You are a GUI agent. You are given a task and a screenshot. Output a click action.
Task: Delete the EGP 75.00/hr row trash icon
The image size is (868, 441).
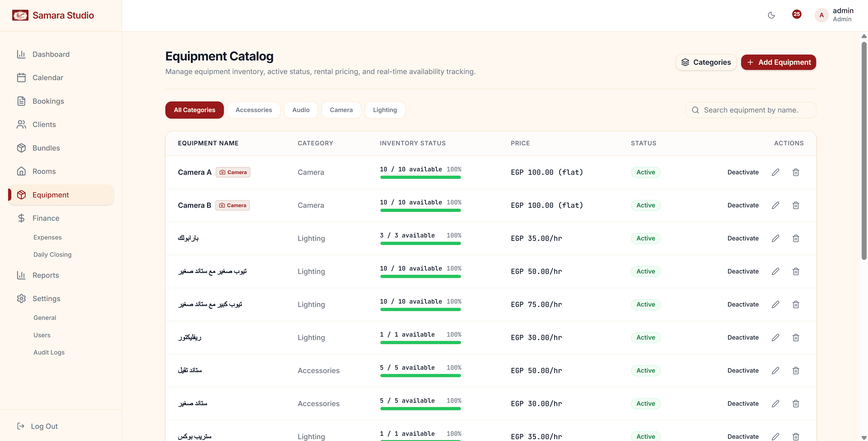pyautogui.click(x=796, y=305)
